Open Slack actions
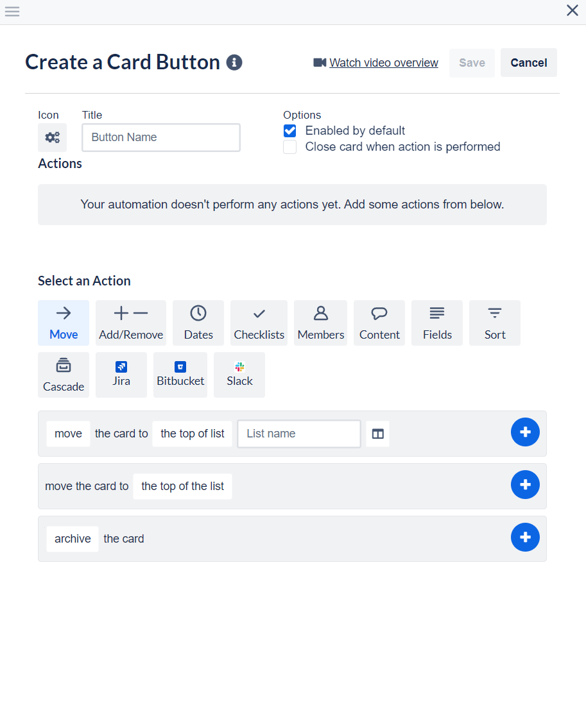 239,374
